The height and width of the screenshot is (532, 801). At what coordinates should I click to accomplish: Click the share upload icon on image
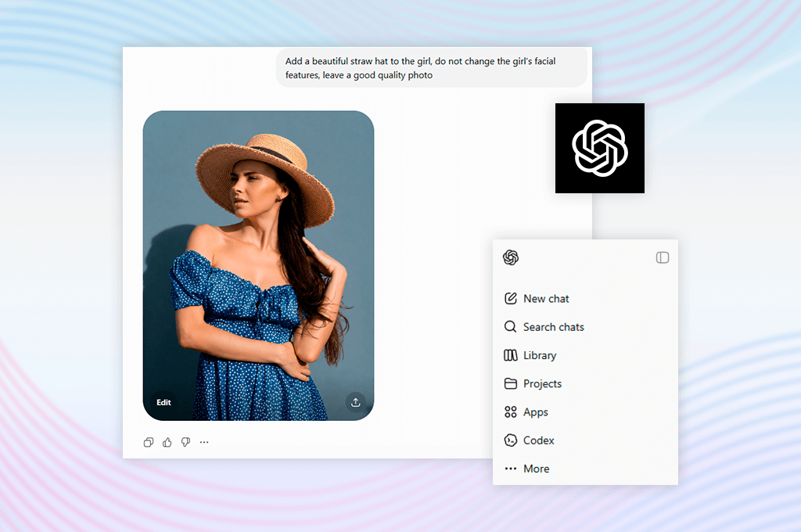356,402
